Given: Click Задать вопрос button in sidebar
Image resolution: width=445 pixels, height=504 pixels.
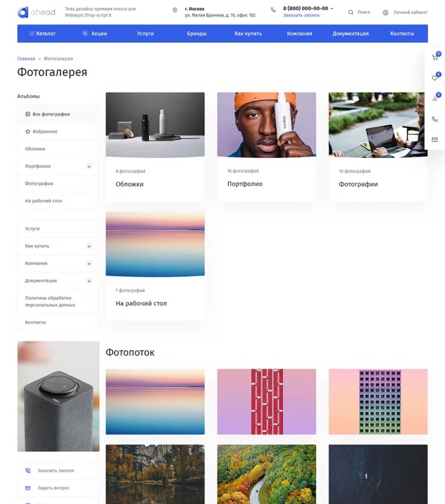Looking at the screenshot, I should pos(53,488).
